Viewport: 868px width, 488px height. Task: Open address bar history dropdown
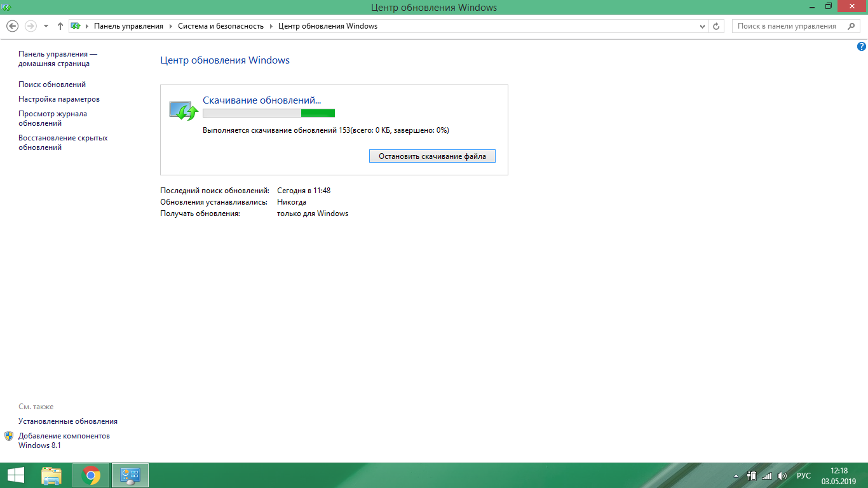702,27
